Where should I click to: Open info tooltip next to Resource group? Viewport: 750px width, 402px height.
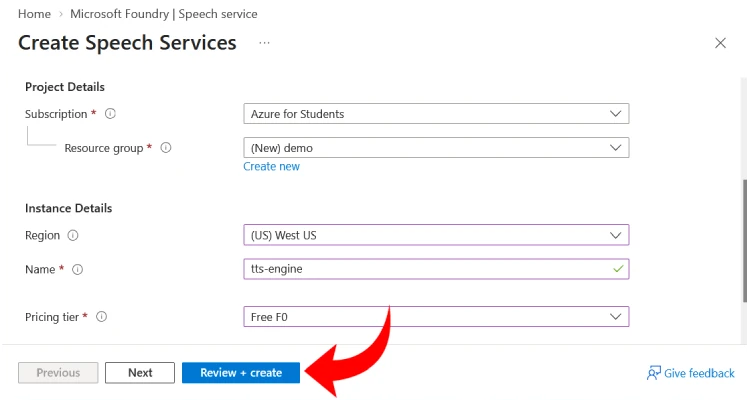point(165,148)
